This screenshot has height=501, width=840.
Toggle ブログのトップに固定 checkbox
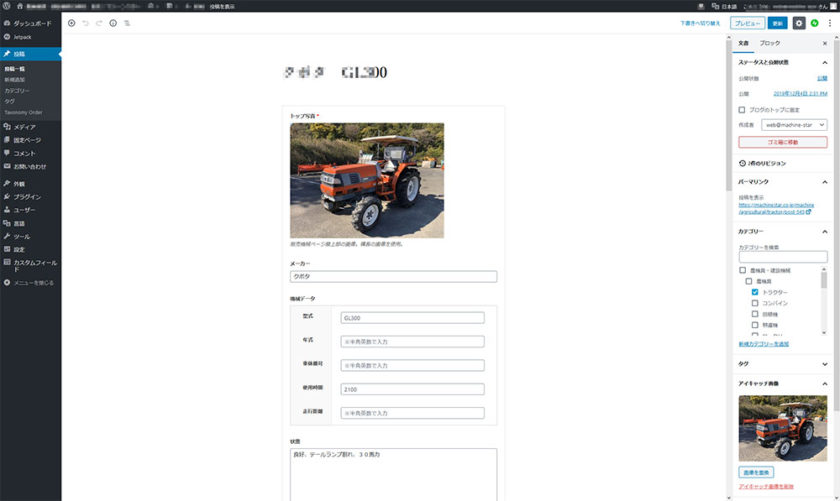(742, 110)
